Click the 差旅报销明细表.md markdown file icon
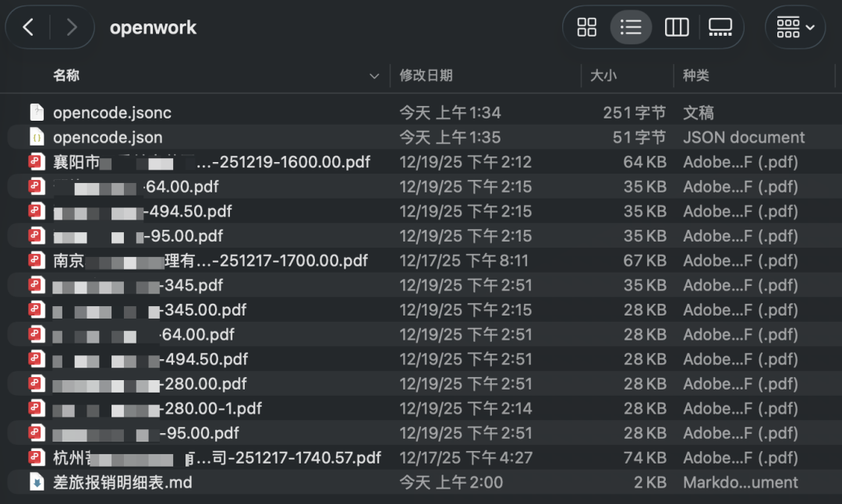The image size is (842, 504). click(37, 483)
